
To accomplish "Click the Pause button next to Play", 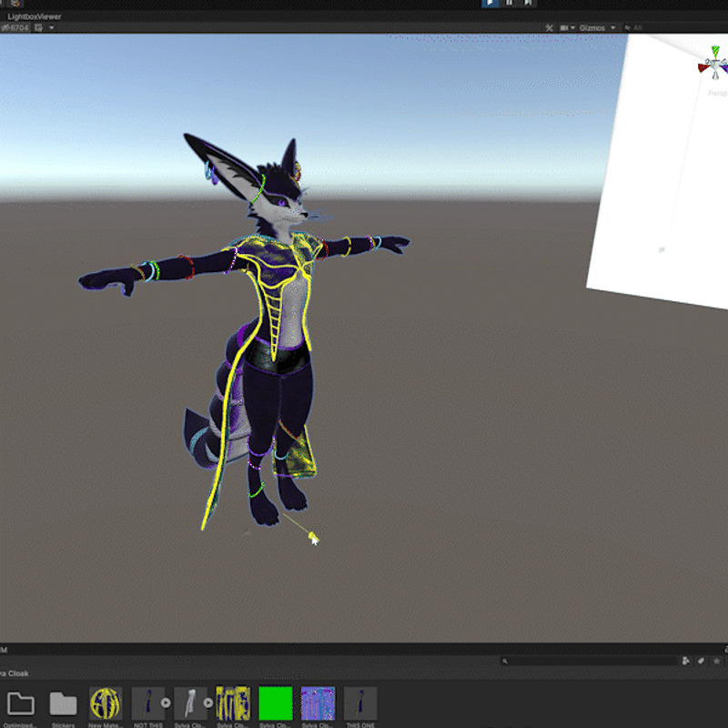I will (x=510, y=3).
